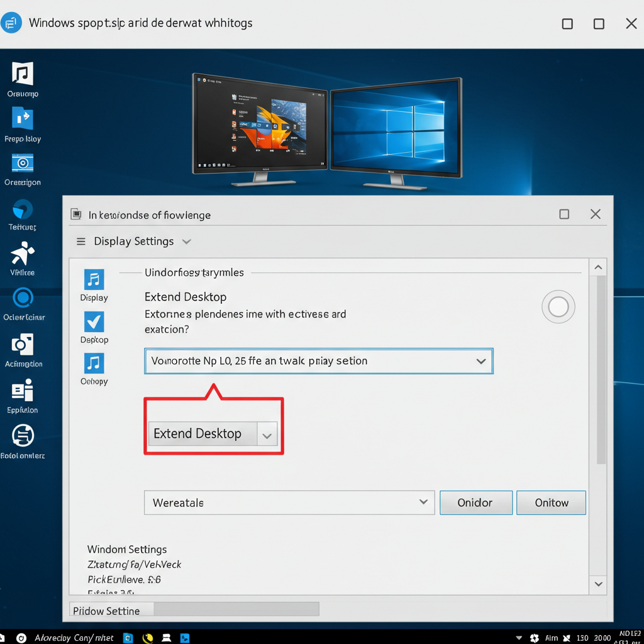
Task: Click the muted speaker tray icon
Action: (567, 638)
